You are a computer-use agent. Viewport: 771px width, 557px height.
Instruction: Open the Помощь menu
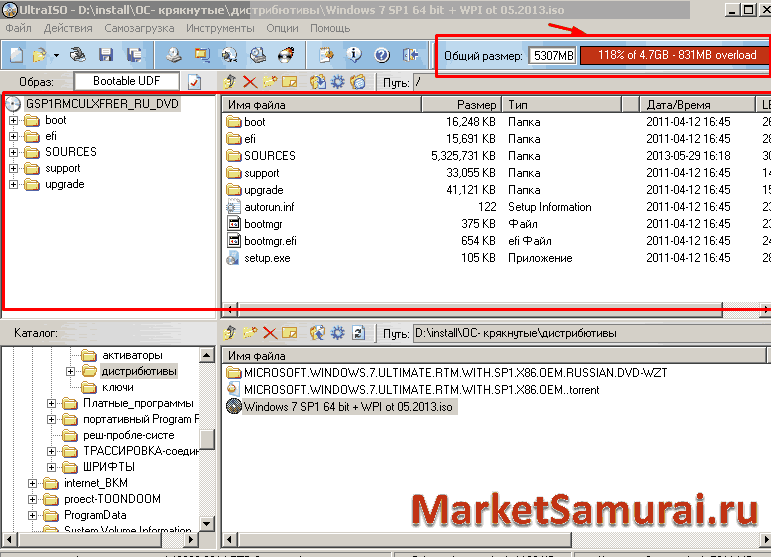click(x=330, y=28)
